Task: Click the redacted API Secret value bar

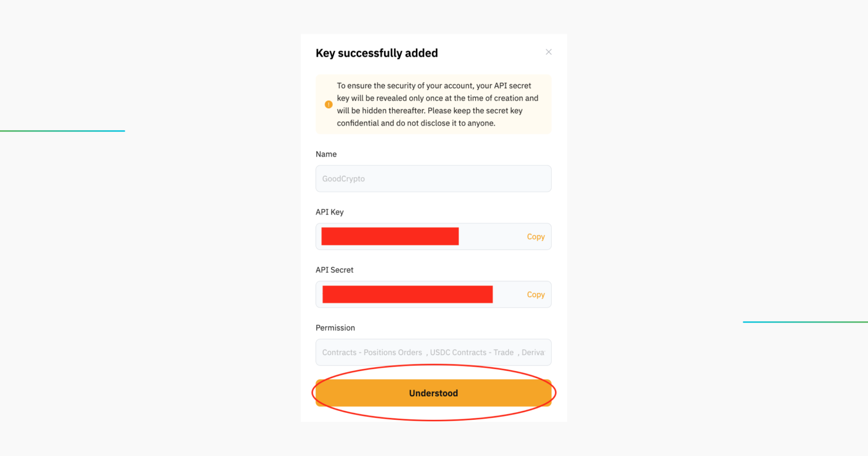Action: [407, 294]
